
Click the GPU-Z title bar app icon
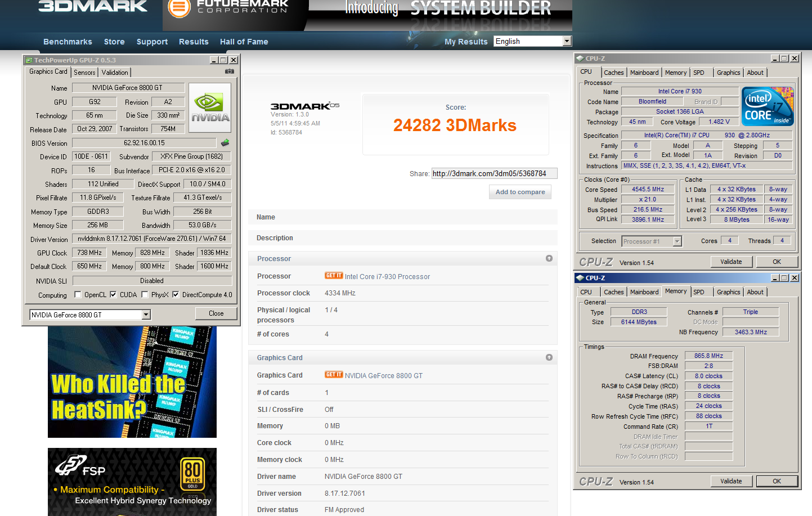[29, 60]
